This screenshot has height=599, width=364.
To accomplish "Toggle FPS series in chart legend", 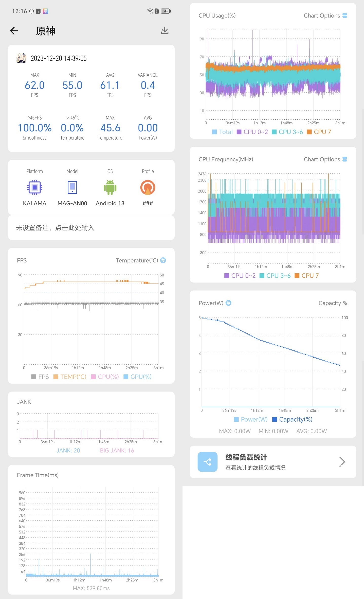I will [40, 377].
